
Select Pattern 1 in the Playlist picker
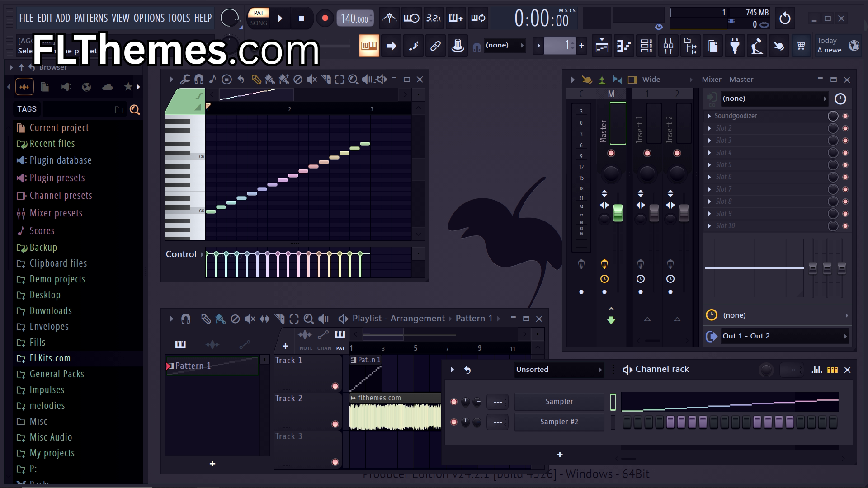pyautogui.click(x=212, y=366)
